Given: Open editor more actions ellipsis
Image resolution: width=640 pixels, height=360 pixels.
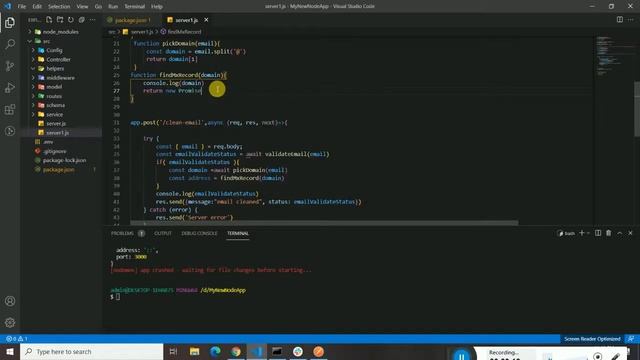Looking at the screenshot, I should point(631,20).
